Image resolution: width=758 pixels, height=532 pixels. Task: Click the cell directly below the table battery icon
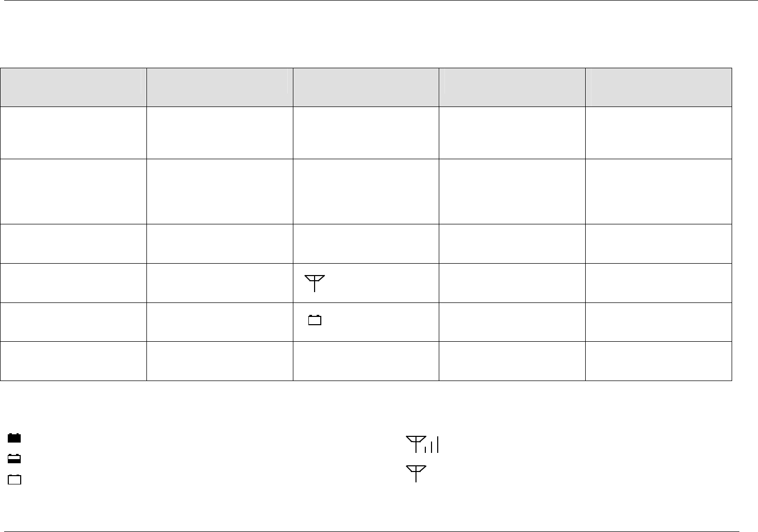click(x=366, y=361)
